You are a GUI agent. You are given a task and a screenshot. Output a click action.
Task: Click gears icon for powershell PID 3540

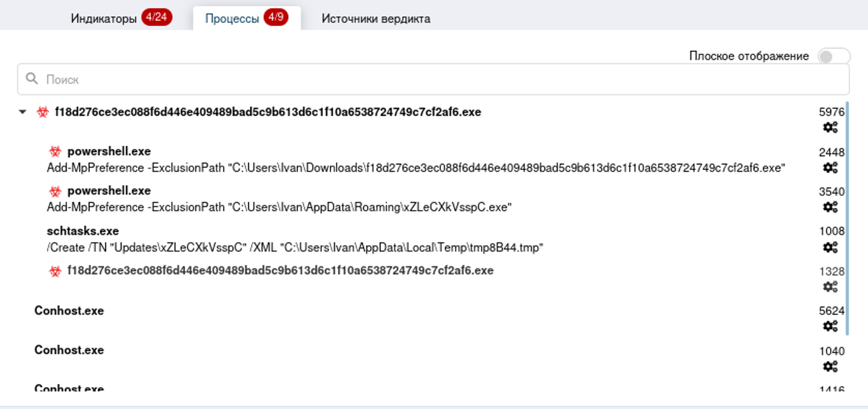[830, 207]
